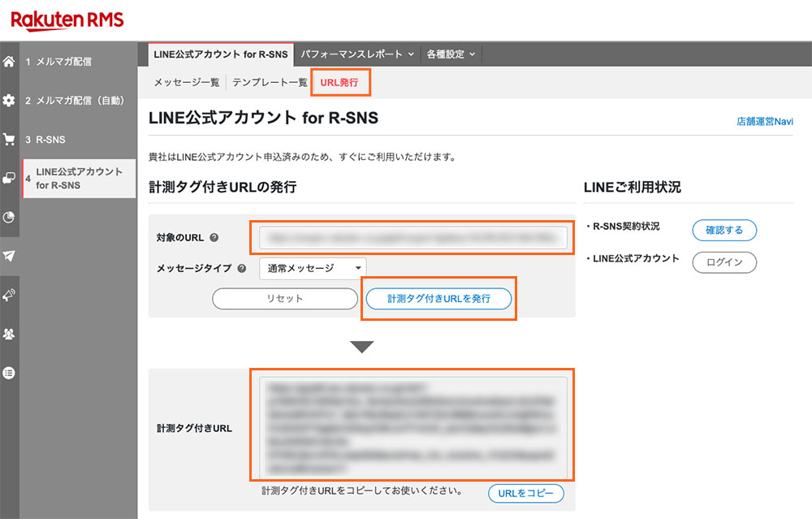Select LINE公式アカウント for R-SNS side menu item
This screenshot has height=519, width=812.
pos(79,178)
